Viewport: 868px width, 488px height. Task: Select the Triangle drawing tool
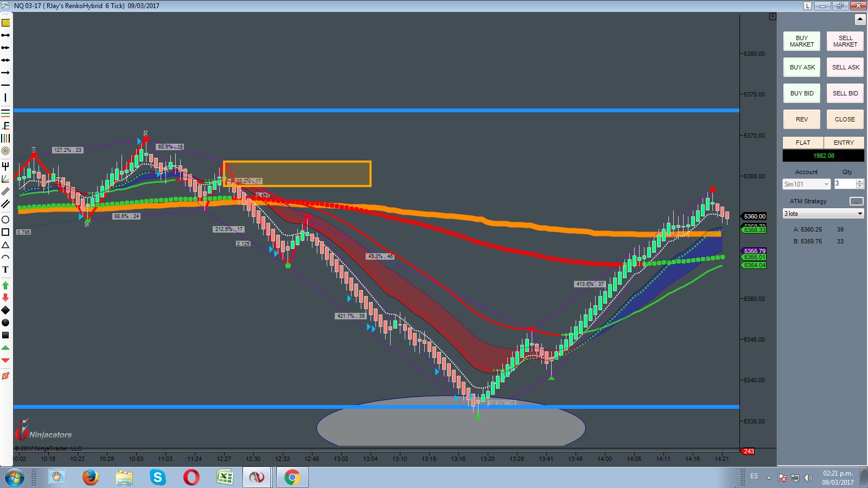[x=5, y=245]
